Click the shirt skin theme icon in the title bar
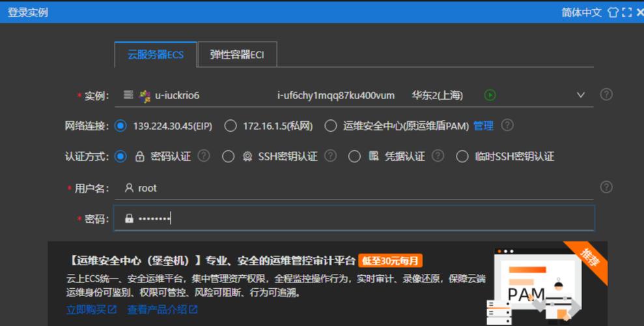 tap(613, 12)
